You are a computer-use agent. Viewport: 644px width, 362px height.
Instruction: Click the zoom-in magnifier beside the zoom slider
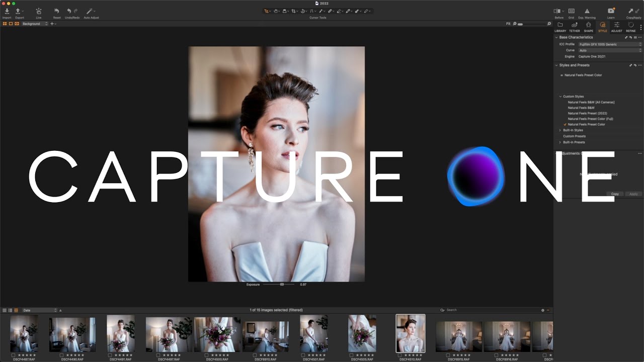click(x=549, y=24)
